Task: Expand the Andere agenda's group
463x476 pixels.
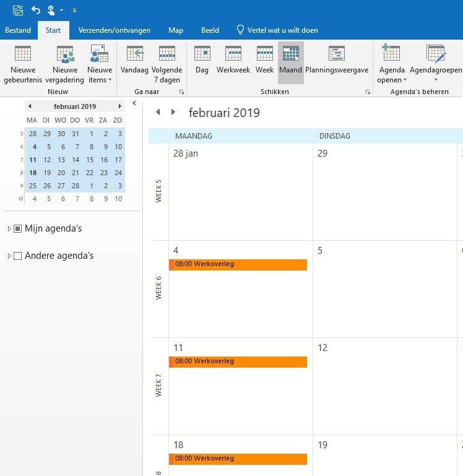Action: click(9, 256)
